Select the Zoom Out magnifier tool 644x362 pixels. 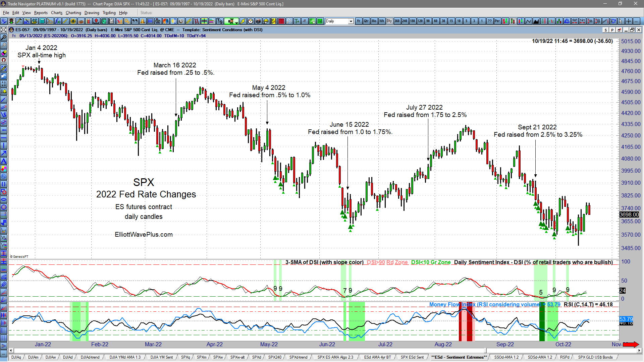click(x=4, y=45)
